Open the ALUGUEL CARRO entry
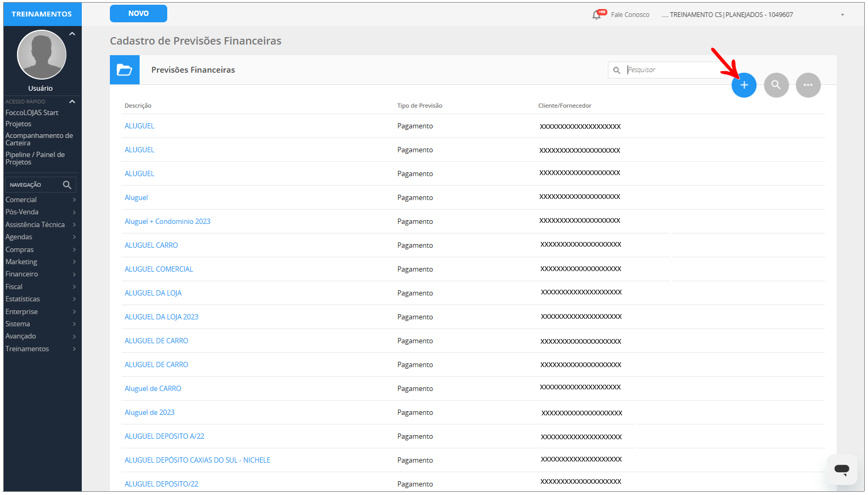 [151, 246]
